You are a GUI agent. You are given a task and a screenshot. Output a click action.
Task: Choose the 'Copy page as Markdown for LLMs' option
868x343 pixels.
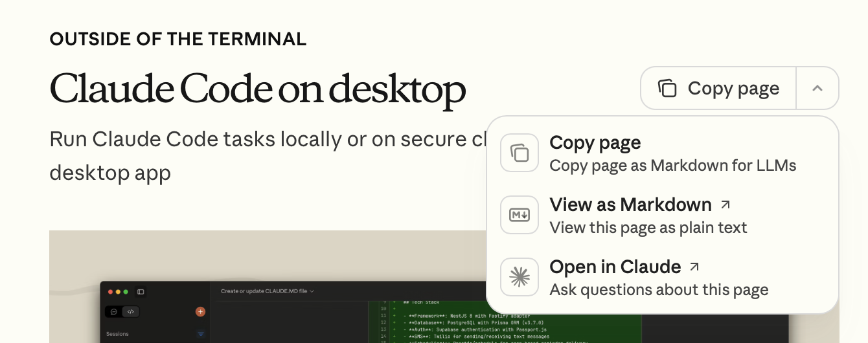[662, 153]
